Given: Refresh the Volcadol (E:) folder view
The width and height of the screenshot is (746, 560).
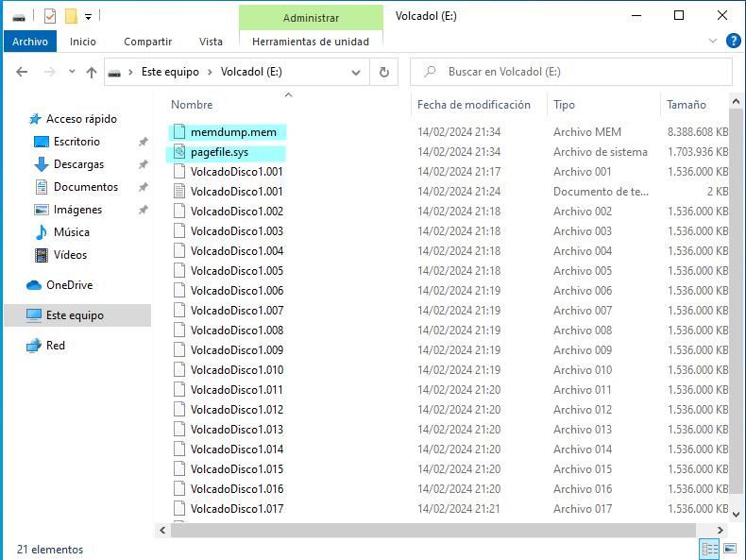Looking at the screenshot, I should (x=383, y=72).
